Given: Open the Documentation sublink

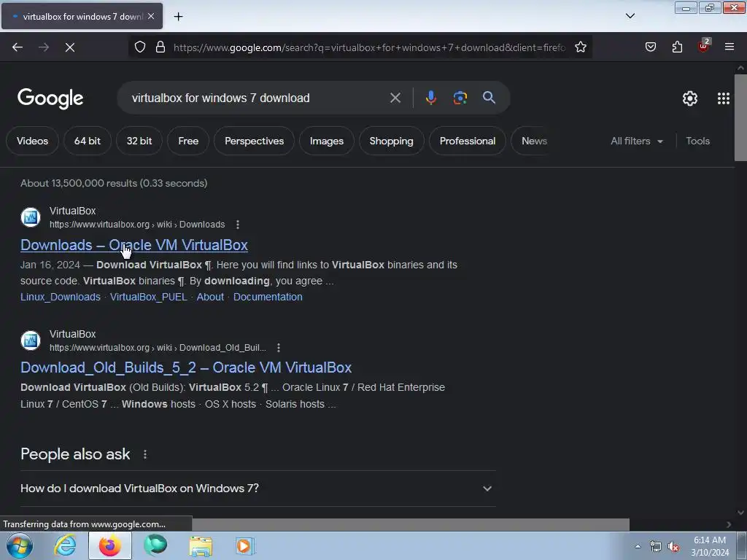Looking at the screenshot, I should 268,297.
